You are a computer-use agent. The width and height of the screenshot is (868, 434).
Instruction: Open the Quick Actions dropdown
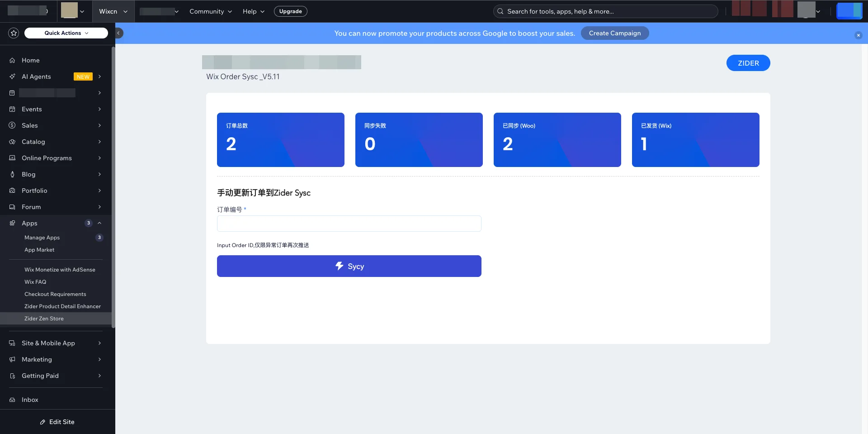66,33
